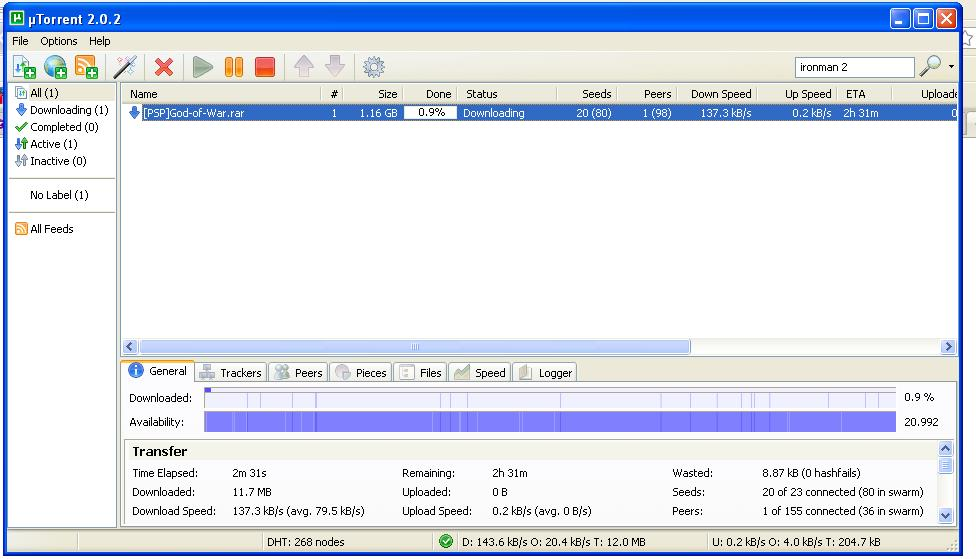Open Create New Torrent wand icon

tap(125, 67)
